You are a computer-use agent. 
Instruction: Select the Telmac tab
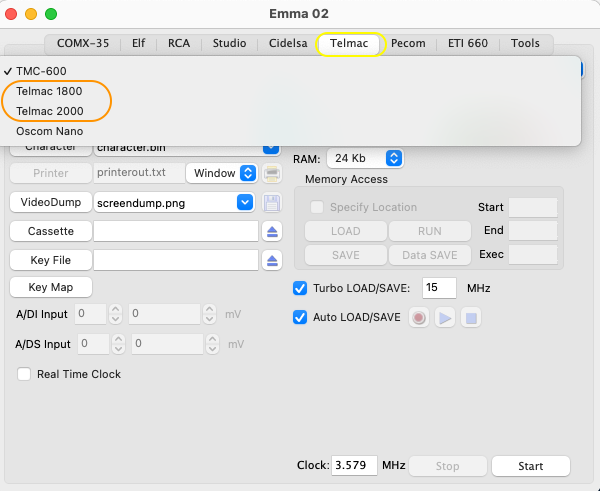click(349, 43)
